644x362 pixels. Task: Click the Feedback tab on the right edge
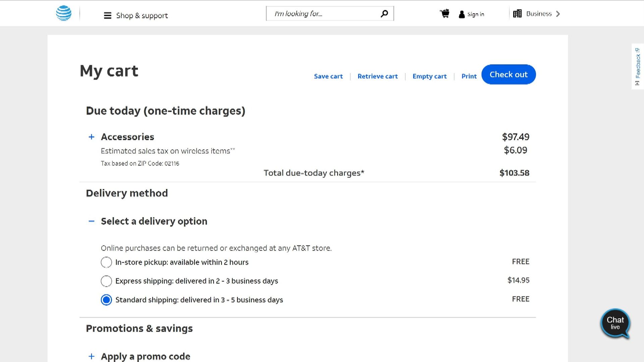637,65
